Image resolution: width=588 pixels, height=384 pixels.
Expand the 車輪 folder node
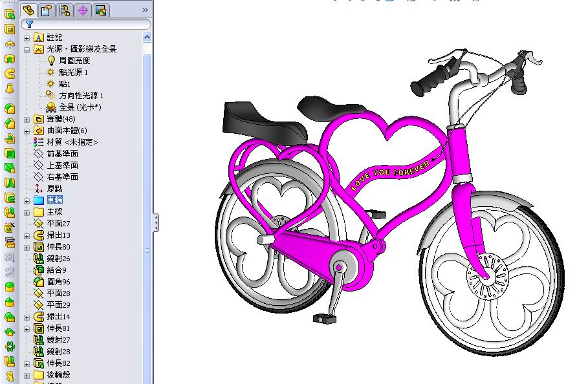pos(27,201)
